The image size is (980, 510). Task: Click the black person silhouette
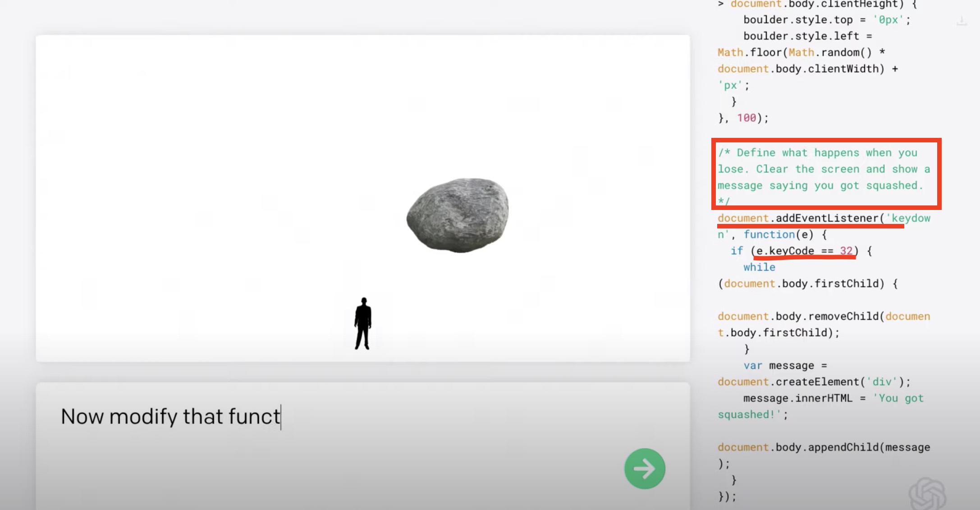coord(363,323)
